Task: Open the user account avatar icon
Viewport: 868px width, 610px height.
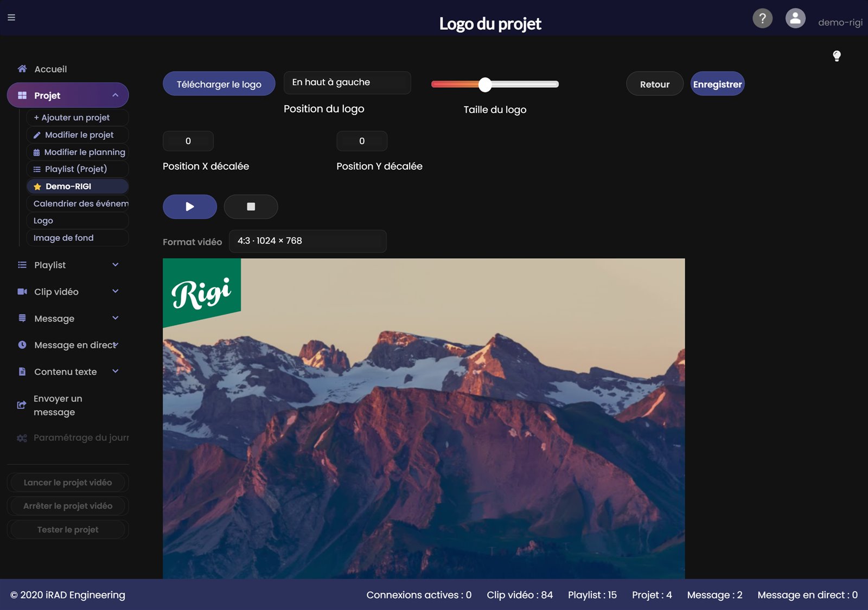Action: (795, 18)
